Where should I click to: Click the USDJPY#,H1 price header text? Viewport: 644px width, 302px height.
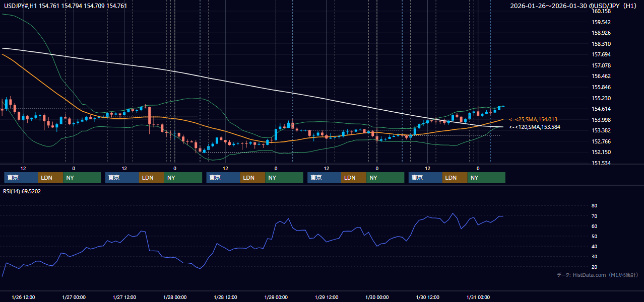(x=66, y=6)
